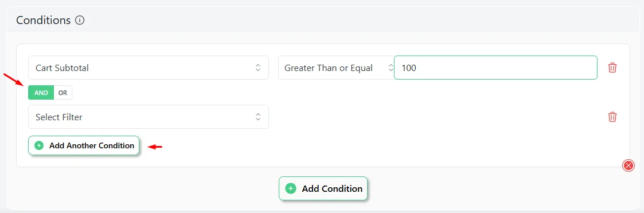Delete the Select Filter condition row
Viewport: 644px width, 213px height.
(612, 117)
